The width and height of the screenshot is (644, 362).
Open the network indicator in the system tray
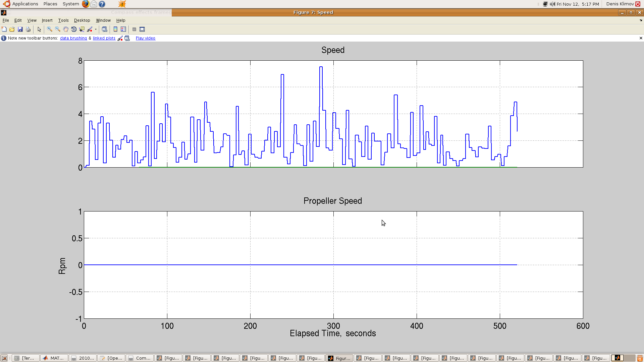click(545, 4)
